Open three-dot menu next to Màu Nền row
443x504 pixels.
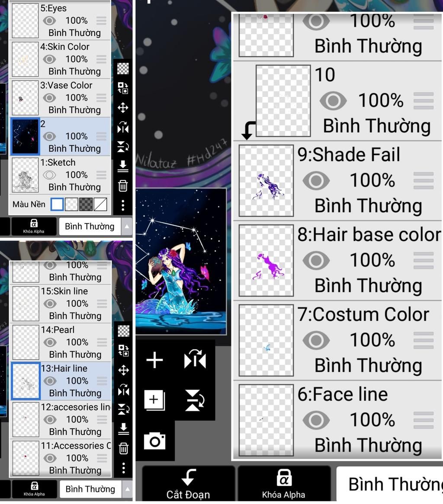pyautogui.click(x=123, y=205)
